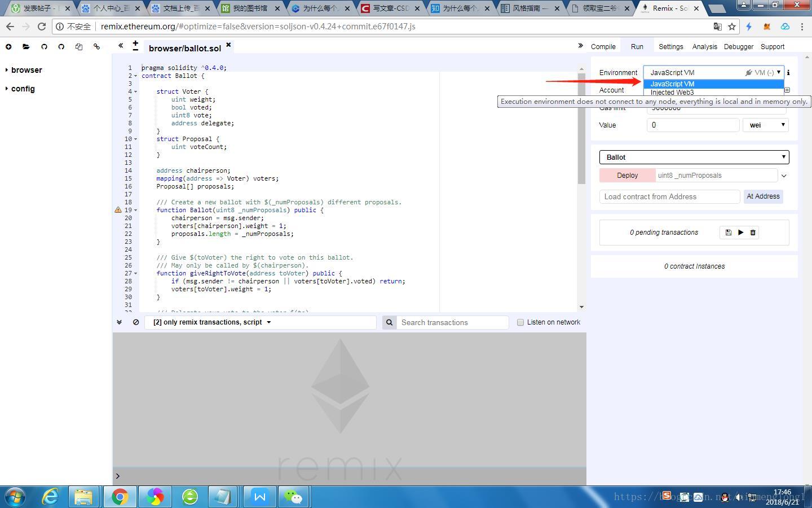Image resolution: width=812 pixels, height=508 pixels.
Task: Open Internet Explorer from the taskbar
Action: pyautogui.click(x=51, y=497)
